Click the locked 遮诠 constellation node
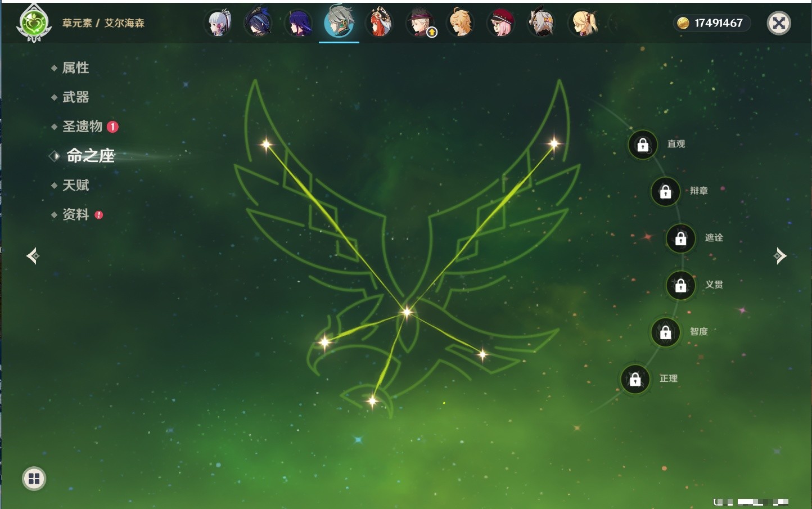This screenshot has height=509, width=812. pos(680,238)
